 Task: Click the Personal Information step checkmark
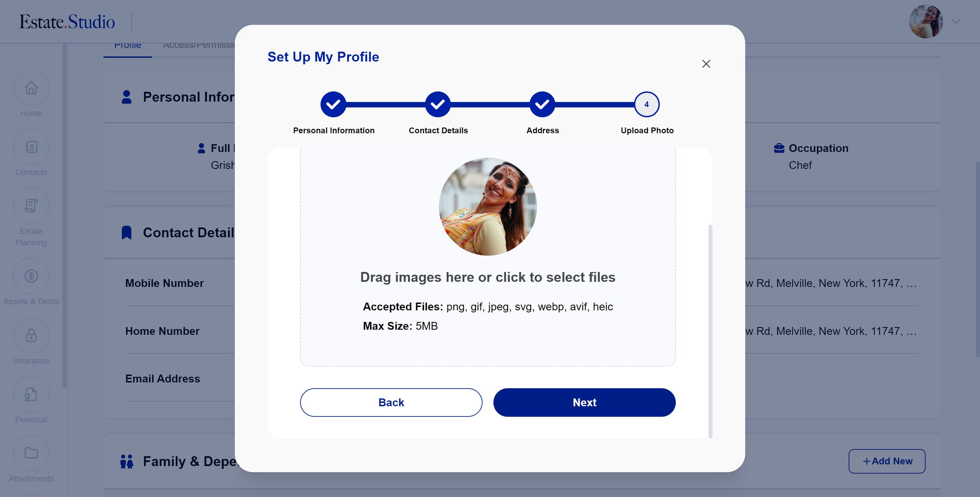coord(333,104)
